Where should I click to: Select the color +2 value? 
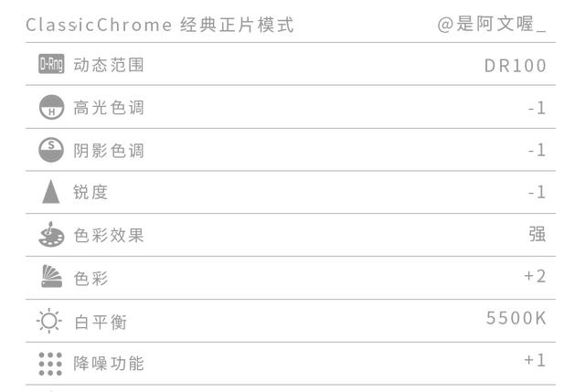(535, 276)
